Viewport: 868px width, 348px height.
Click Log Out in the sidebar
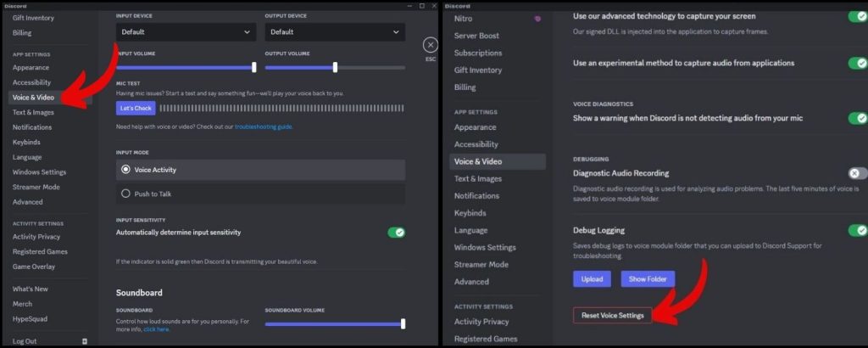[25, 341]
